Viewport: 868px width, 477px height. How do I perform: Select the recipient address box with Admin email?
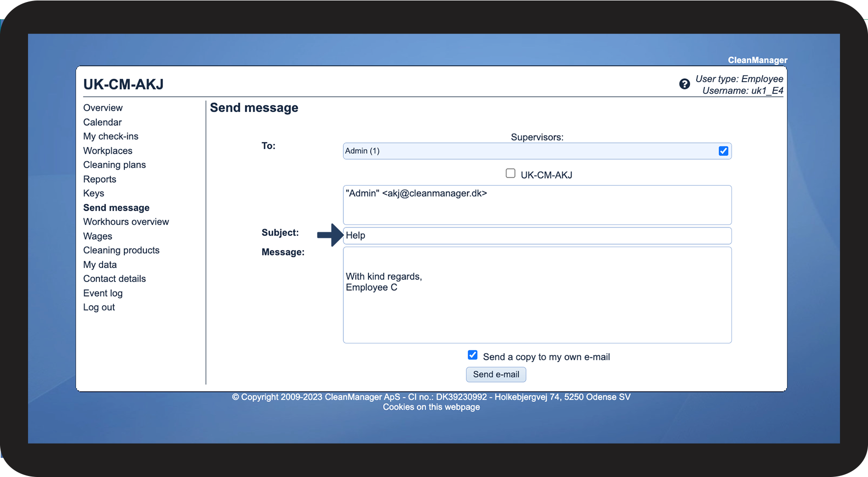pos(537,205)
